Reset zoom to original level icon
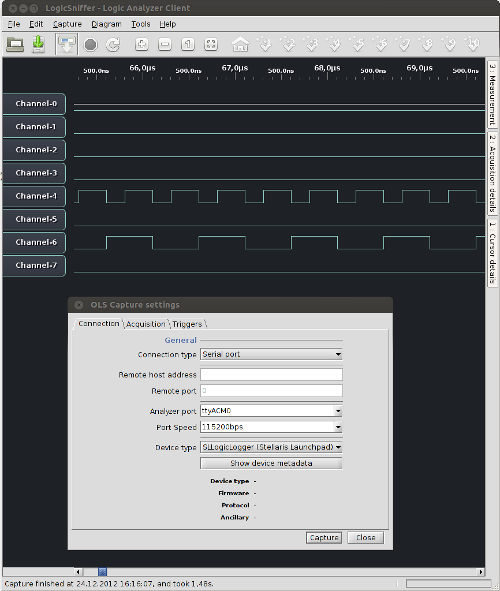The height and width of the screenshot is (591, 500). pyautogui.click(x=188, y=44)
